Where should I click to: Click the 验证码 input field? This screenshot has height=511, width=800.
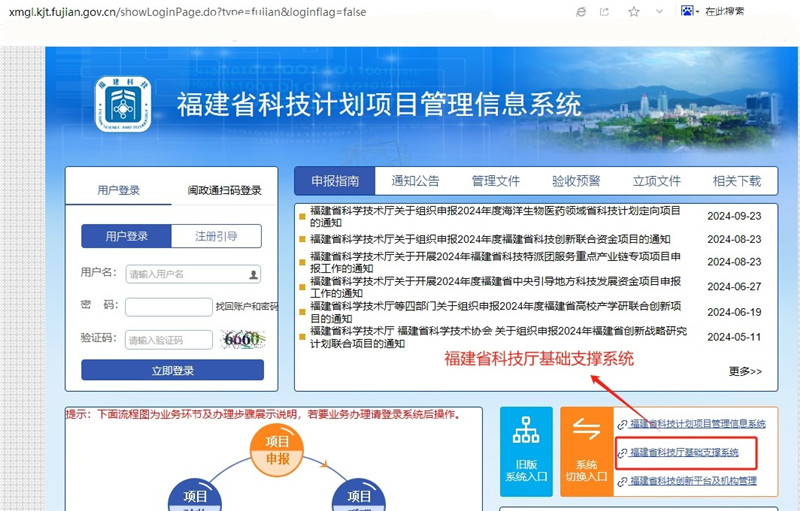point(169,340)
